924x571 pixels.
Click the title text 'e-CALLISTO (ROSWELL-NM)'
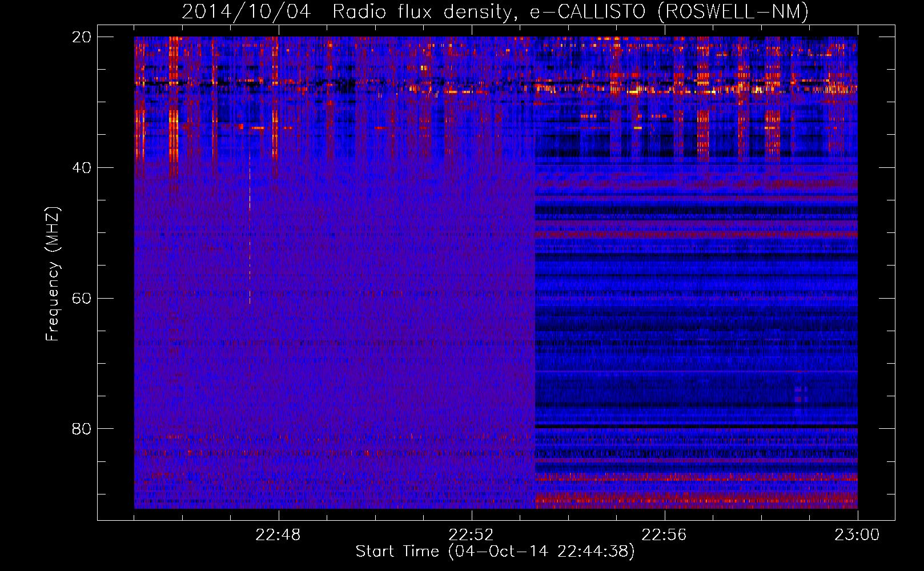pos(669,11)
